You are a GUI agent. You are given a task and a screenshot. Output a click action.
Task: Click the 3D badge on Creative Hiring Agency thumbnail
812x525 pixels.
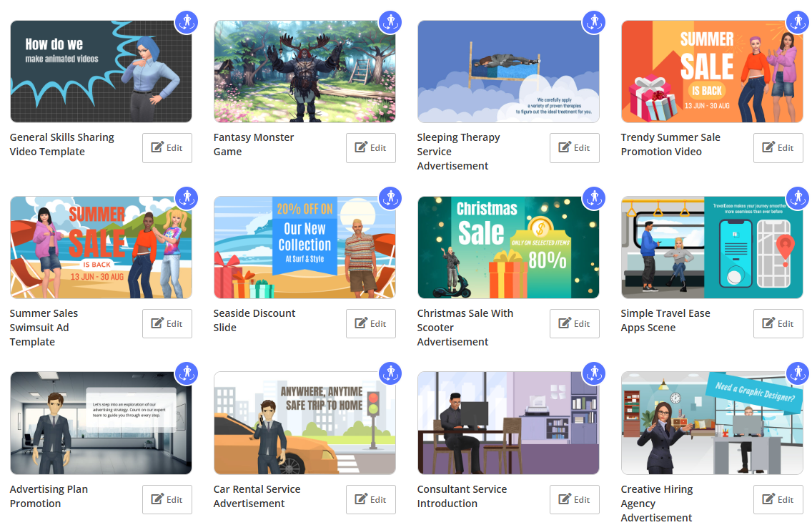[x=797, y=373]
